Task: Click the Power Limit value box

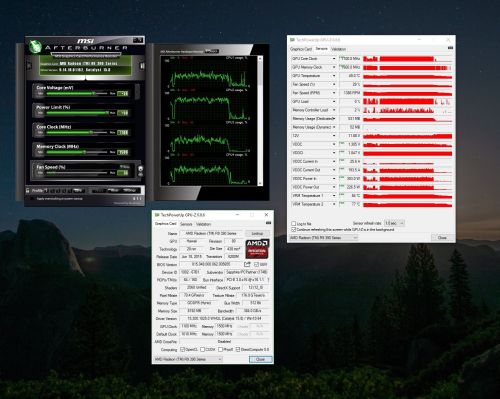Action: click(x=123, y=113)
